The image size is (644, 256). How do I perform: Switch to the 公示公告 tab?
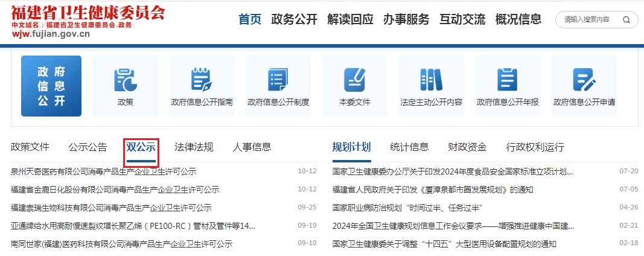[88, 147]
